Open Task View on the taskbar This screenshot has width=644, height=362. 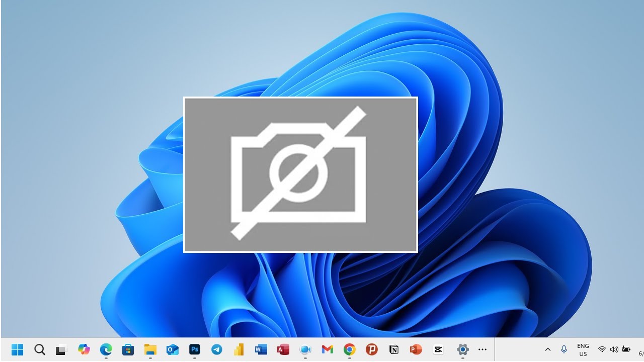coord(61,349)
